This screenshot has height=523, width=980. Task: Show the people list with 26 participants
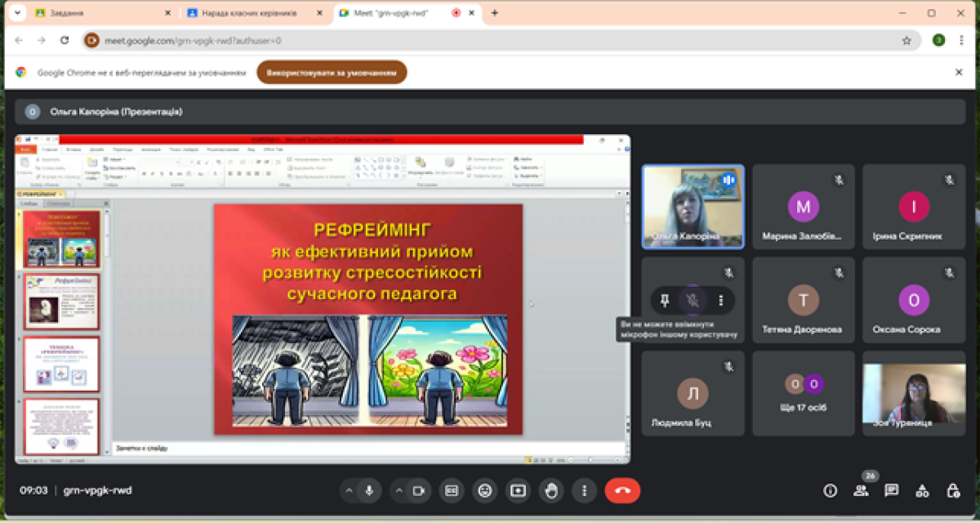point(861,490)
